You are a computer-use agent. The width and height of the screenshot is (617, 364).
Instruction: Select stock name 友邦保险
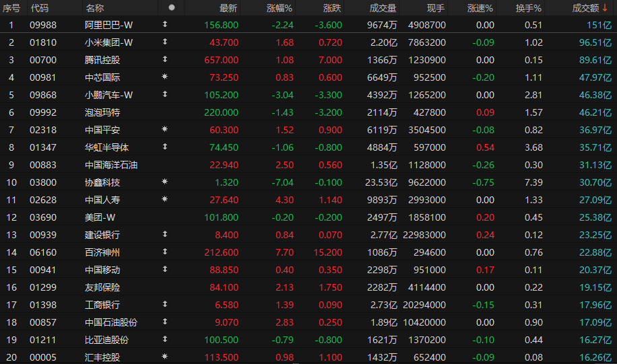point(102,287)
